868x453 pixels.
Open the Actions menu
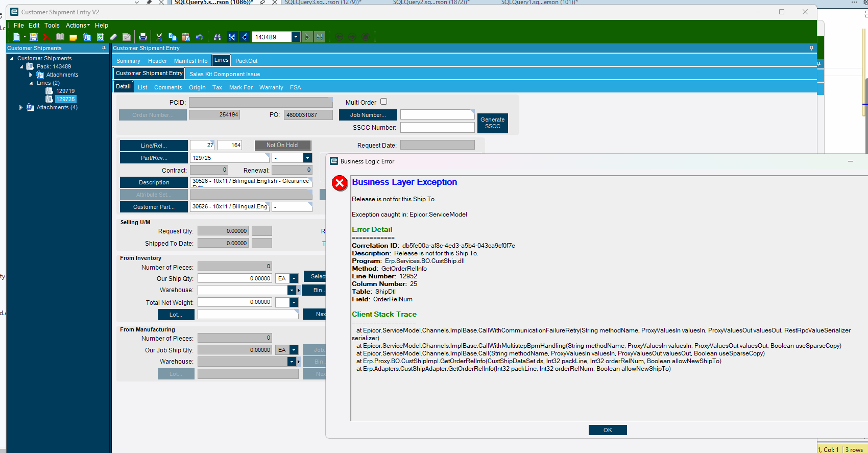[x=78, y=26]
